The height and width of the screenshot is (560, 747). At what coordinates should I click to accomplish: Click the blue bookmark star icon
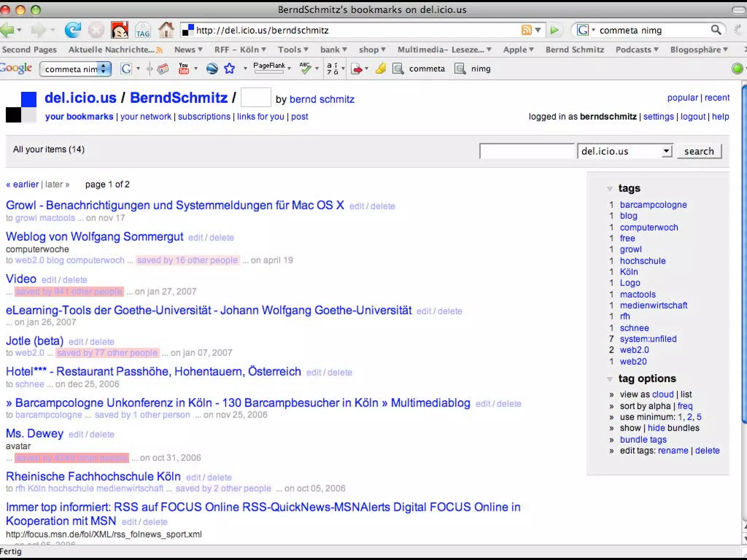coord(229,68)
